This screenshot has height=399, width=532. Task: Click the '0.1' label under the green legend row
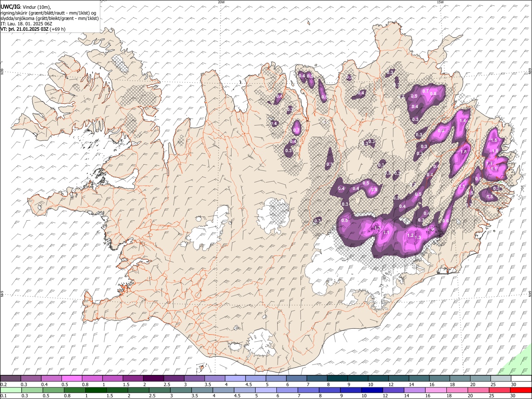pyautogui.click(x=3, y=396)
